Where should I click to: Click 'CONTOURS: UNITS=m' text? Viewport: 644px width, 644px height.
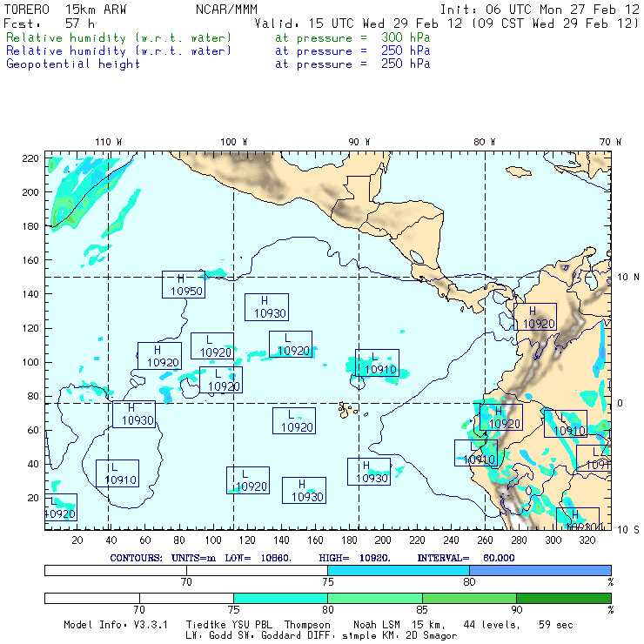coord(163,558)
